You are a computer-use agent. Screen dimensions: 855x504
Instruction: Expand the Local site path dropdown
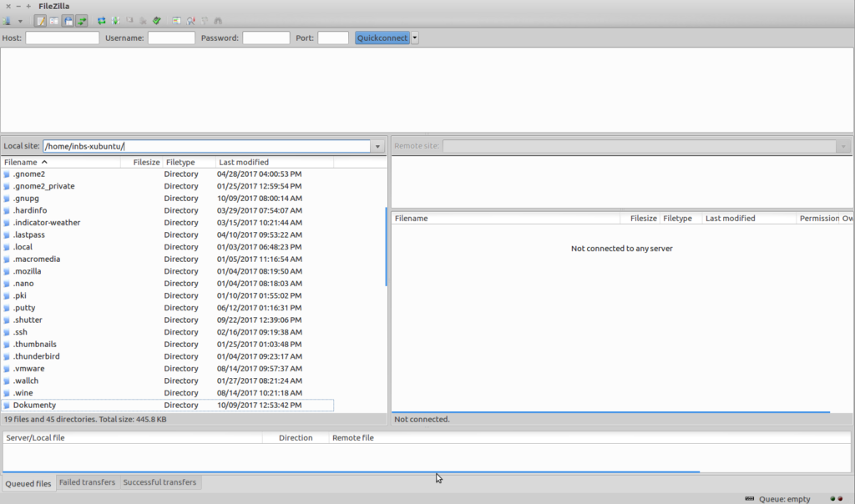point(377,146)
